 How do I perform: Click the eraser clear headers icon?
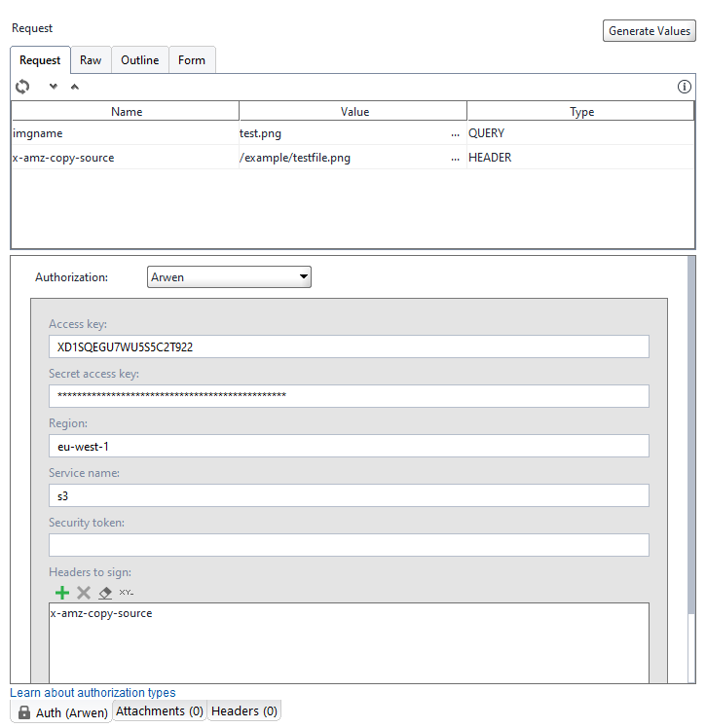[105, 592]
